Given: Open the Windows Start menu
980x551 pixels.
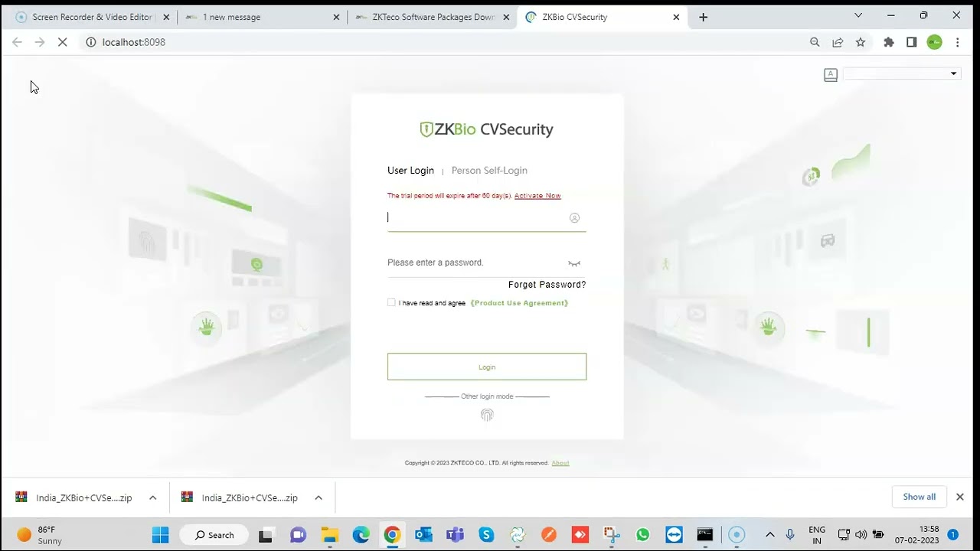Looking at the screenshot, I should coord(160,534).
